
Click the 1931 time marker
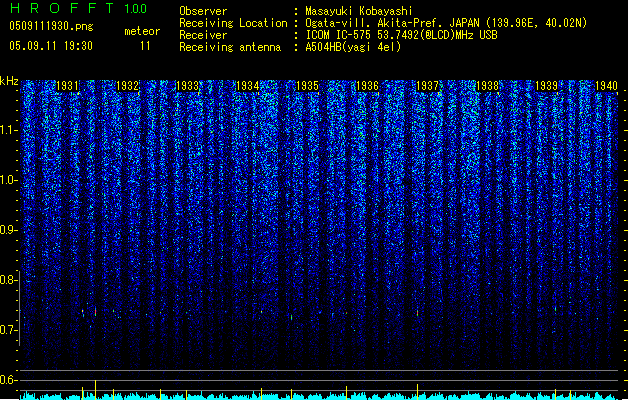(x=67, y=86)
